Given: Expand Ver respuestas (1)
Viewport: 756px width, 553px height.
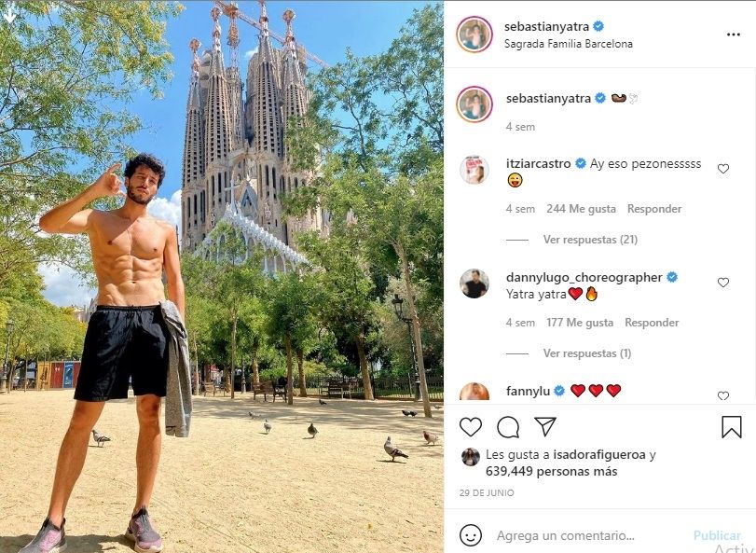Looking at the screenshot, I should tap(586, 353).
